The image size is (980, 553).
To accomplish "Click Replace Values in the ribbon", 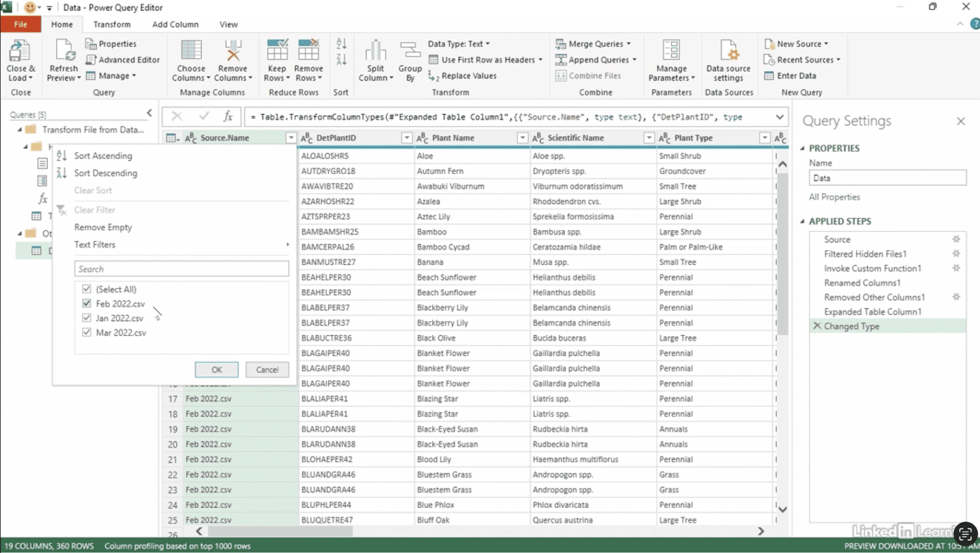I will (462, 76).
